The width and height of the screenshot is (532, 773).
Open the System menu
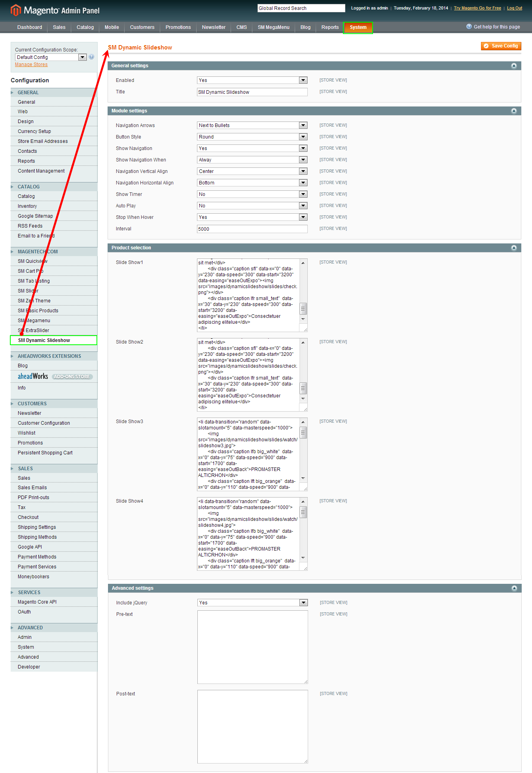(358, 27)
